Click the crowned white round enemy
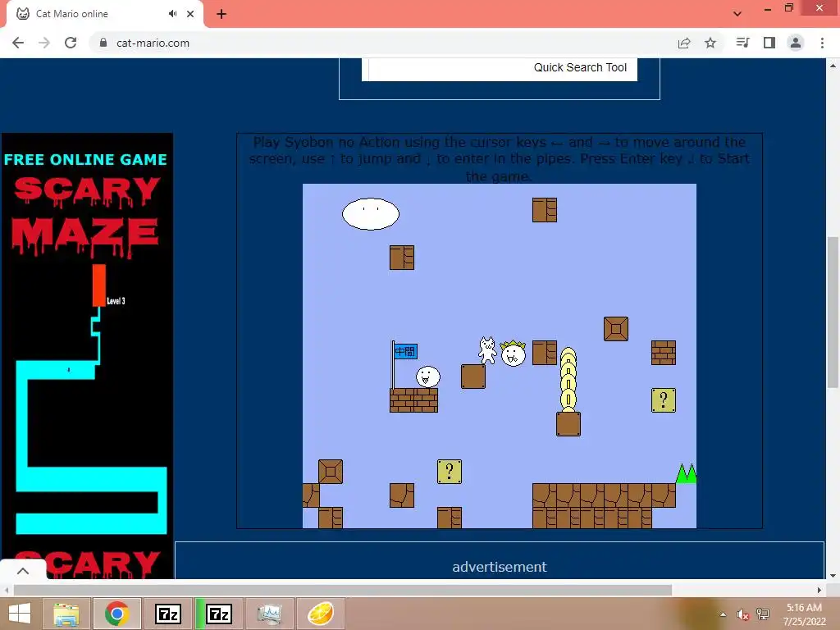This screenshot has height=630, width=840. point(513,354)
